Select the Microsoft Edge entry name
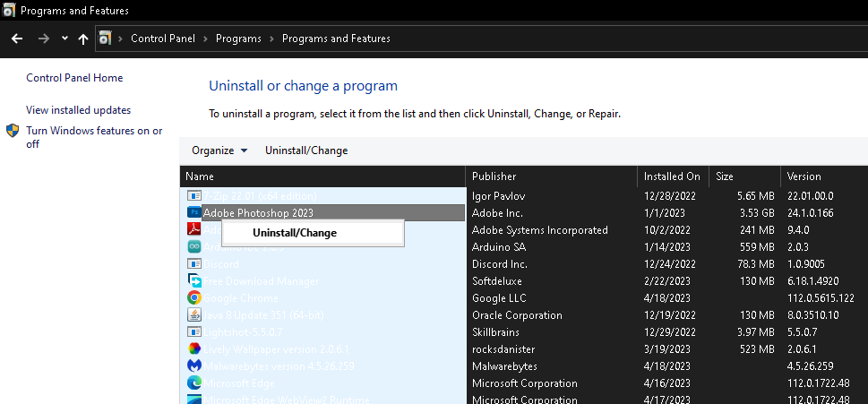868x404 pixels. 239,383
